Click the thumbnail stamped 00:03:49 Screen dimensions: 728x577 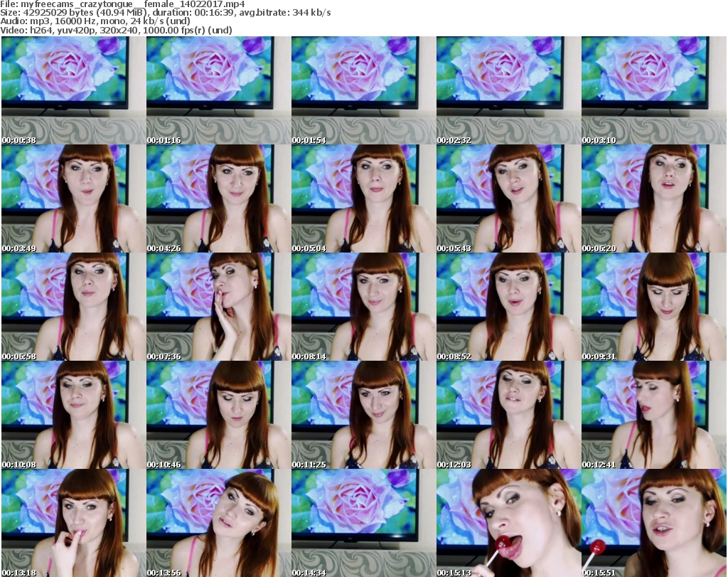(x=73, y=198)
